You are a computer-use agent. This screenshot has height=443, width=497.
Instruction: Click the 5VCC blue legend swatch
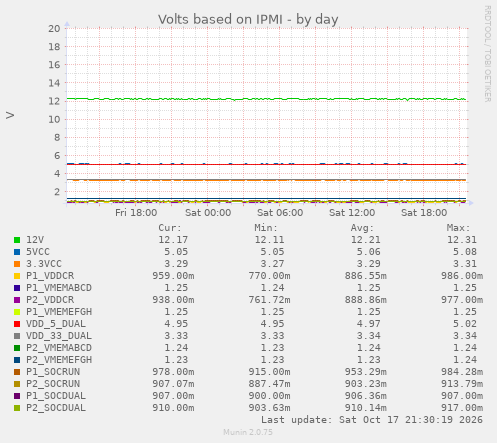click(17, 252)
